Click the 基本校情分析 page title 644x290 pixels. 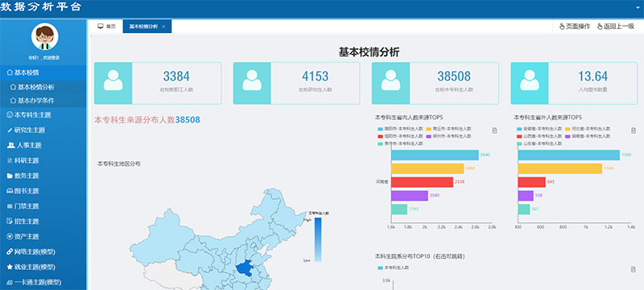point(369,52)
